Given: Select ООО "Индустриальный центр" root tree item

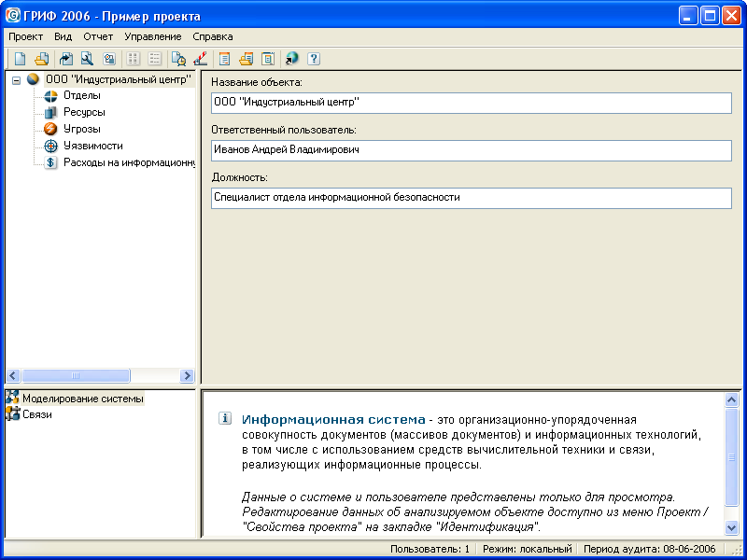Looking at the screenshot, I should 119,79.
